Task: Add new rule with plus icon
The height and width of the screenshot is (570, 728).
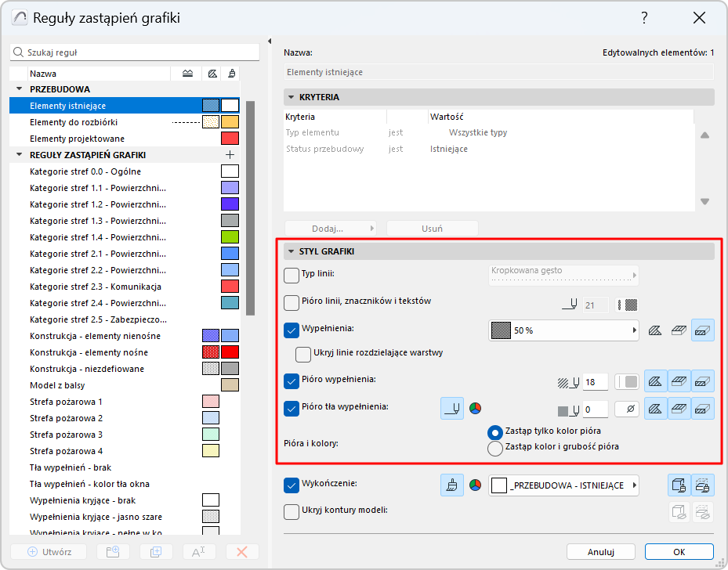Action: coord(230,154)
